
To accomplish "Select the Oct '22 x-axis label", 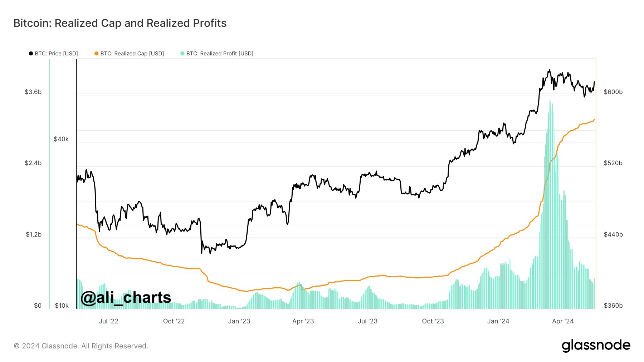I will coord(174,321).
